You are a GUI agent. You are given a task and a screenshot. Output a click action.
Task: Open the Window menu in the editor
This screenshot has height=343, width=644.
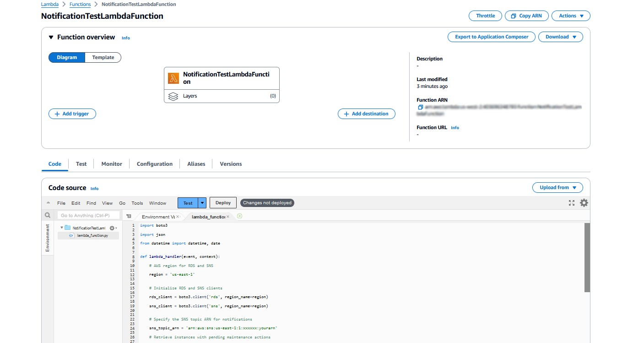[x=158, y=203]
